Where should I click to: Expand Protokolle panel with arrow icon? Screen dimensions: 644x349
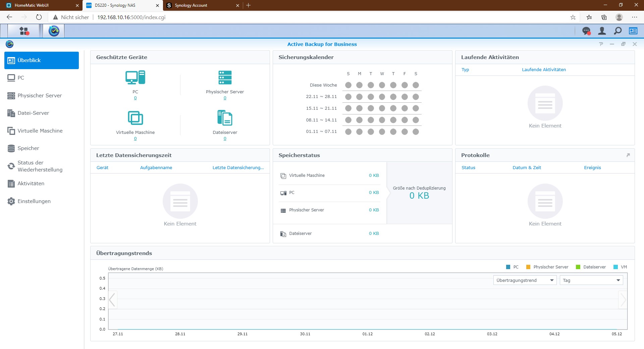628,155
